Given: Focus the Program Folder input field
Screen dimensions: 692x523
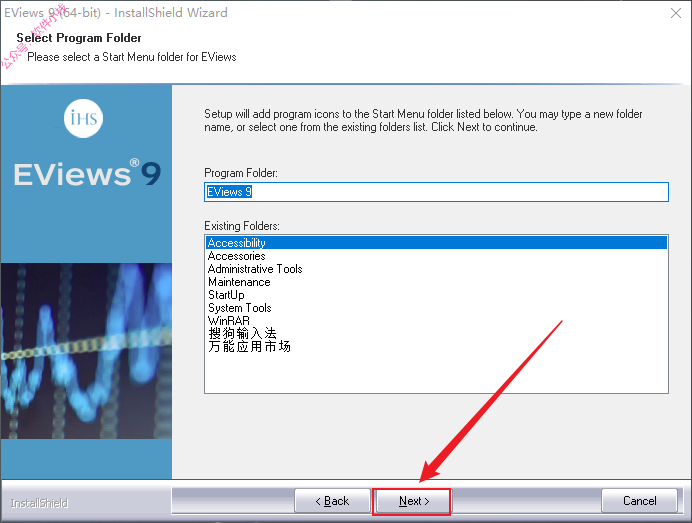Looking at the screenshot, I should [436, 192].
